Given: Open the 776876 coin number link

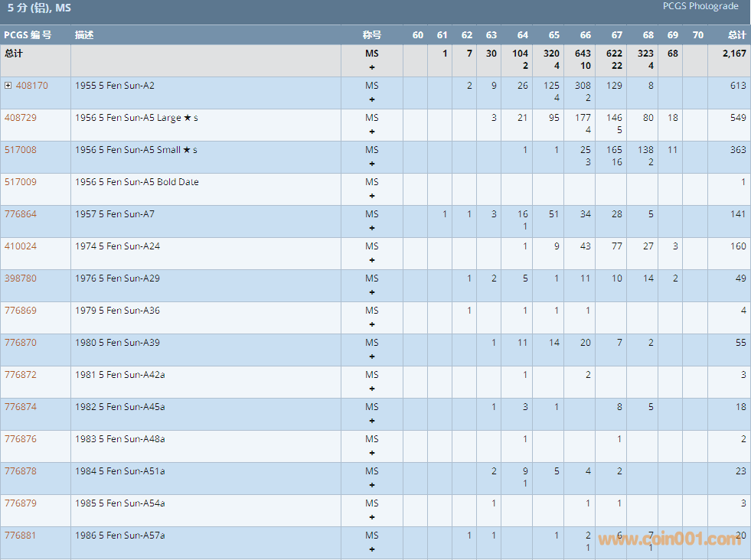Looking at the screenshot, I should click(20, 439).
